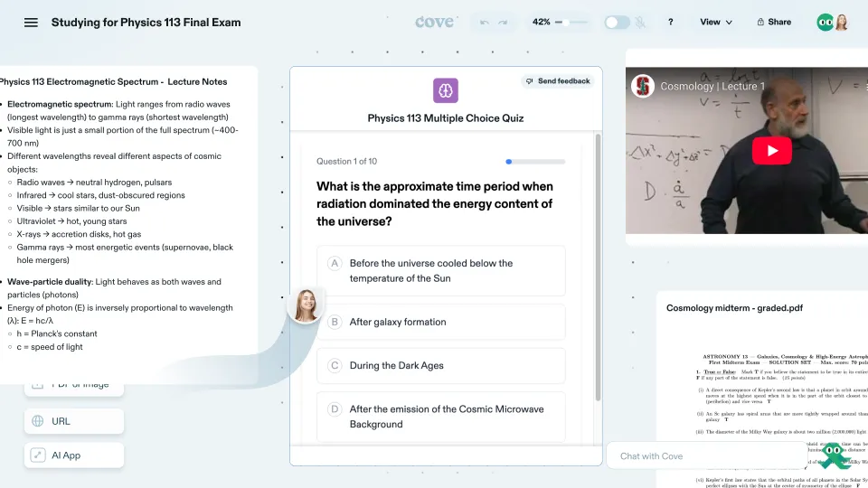868x488 pixels.
Task: Undo the last action
Action: pos(485,22)
